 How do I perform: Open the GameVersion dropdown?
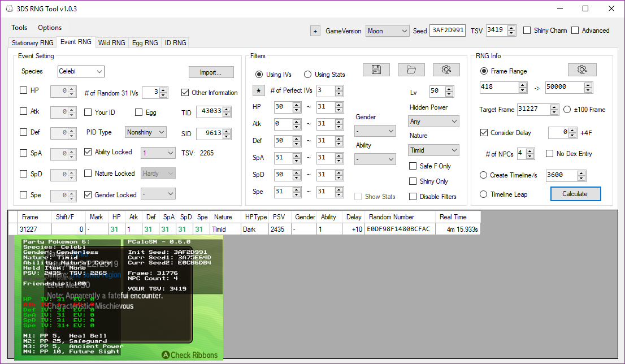coord(388,31)
